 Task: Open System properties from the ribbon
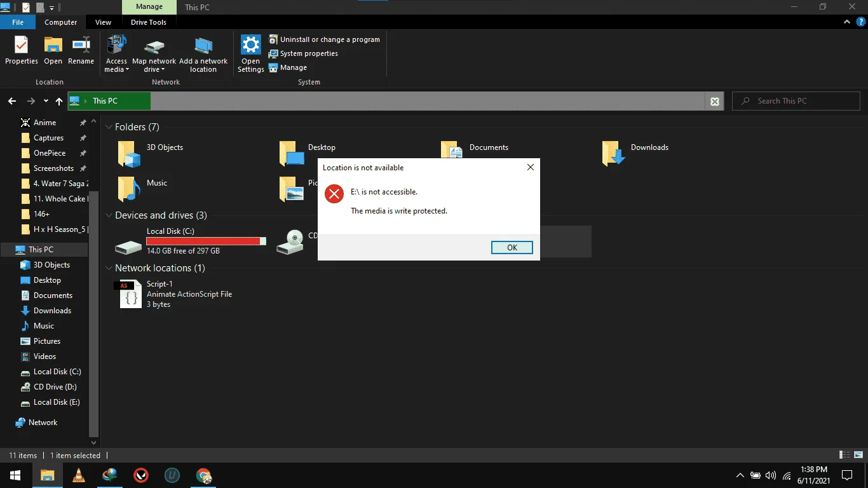click(x=303, y=53)
